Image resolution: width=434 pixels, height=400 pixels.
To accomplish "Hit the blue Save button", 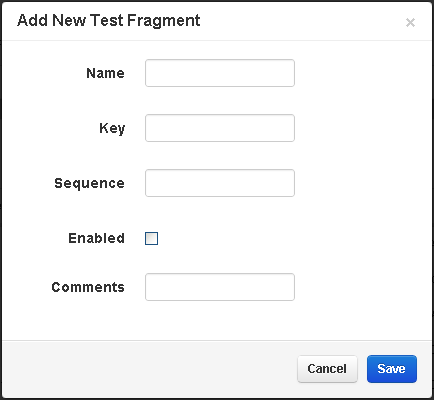I will pyautogui.click(x=392, y=369).
